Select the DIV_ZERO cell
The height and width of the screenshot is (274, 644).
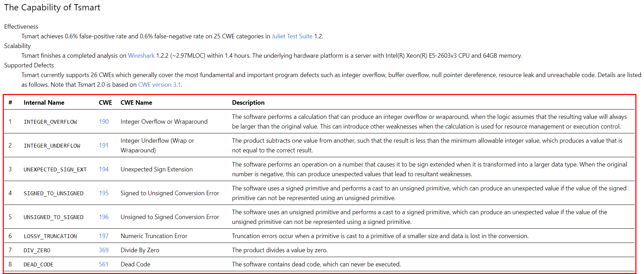pyautogui.click(x=37, y=251)
